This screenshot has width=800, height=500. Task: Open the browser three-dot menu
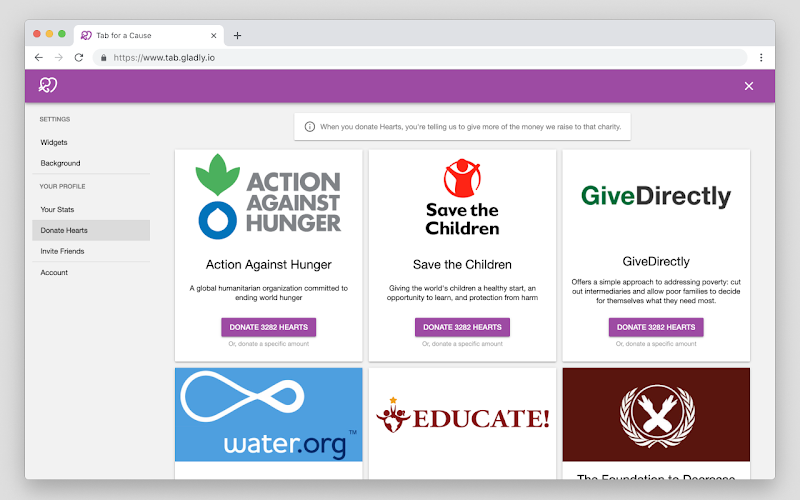click(x=761, y=58)
